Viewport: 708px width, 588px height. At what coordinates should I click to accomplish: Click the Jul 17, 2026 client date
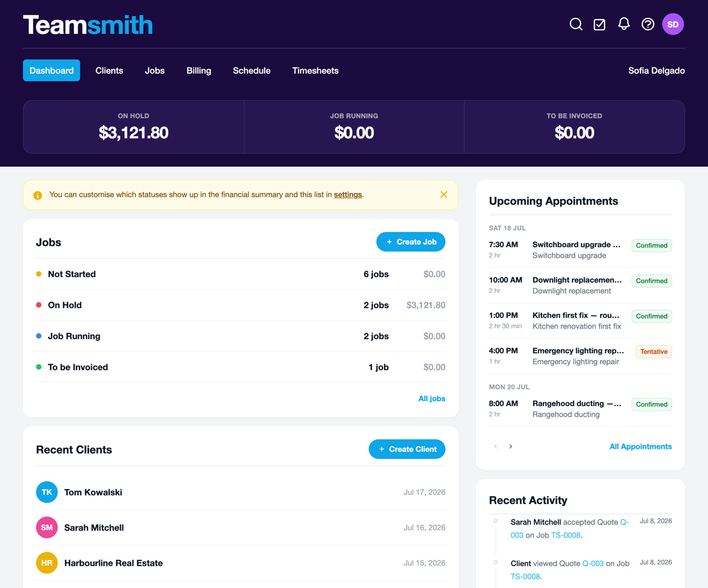(x=424, y=492)
